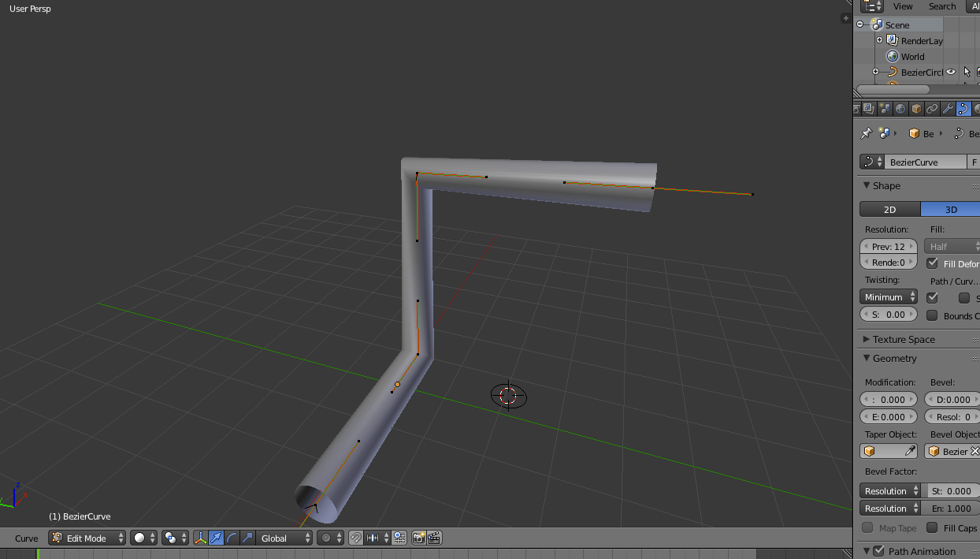Click the Object properties cube icon

tap(916, 108)
